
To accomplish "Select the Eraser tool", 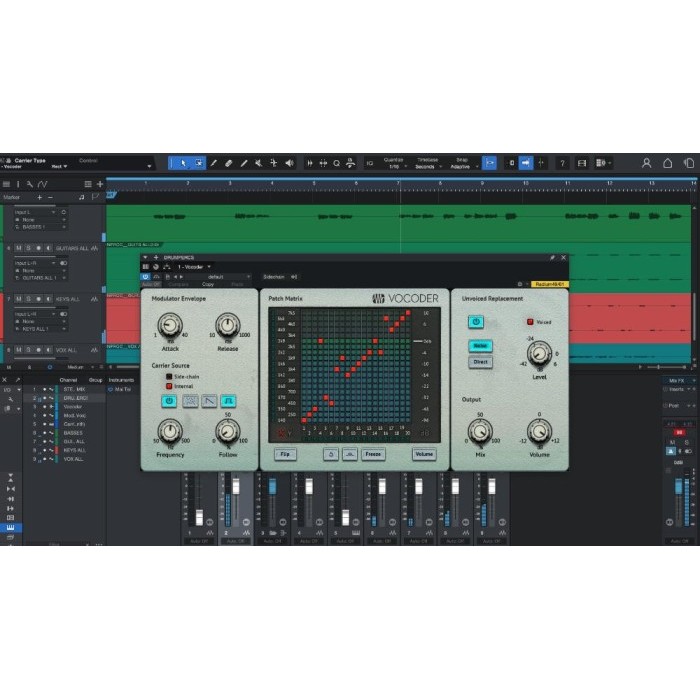I will (x=229, y=163).
